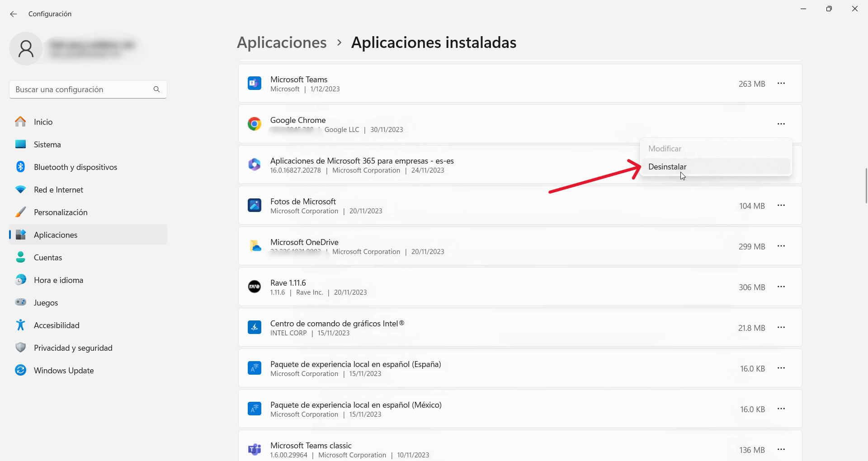Click the Fotos de Microsoft app icon
This screenshot has height=461, width=868.
(x=255, y=205)
